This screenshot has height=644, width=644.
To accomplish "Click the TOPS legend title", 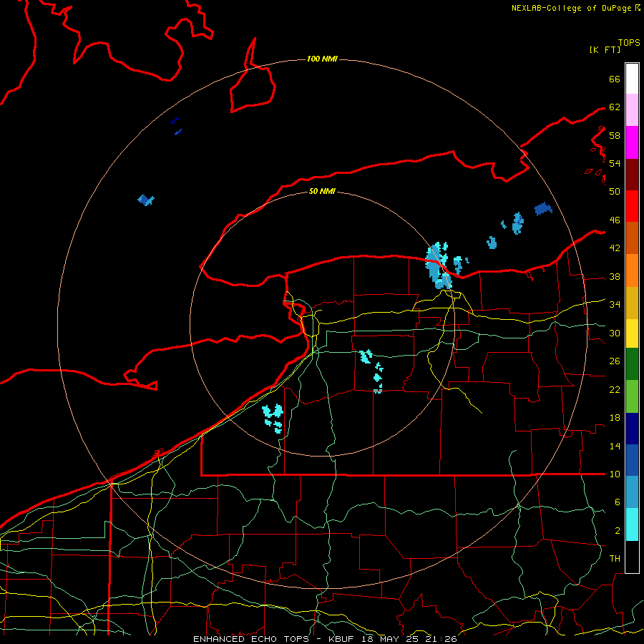I will pos(629,43).
